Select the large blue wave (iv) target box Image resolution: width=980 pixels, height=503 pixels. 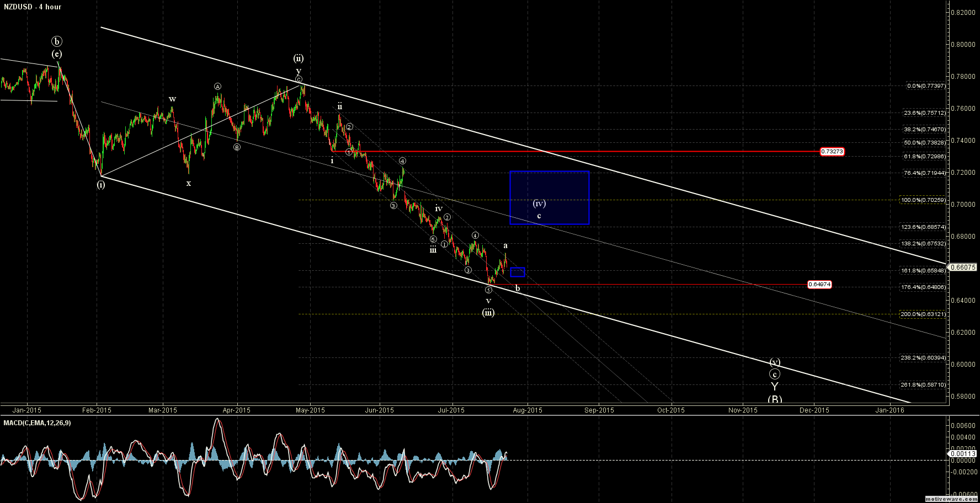click(x=550, y=198)
